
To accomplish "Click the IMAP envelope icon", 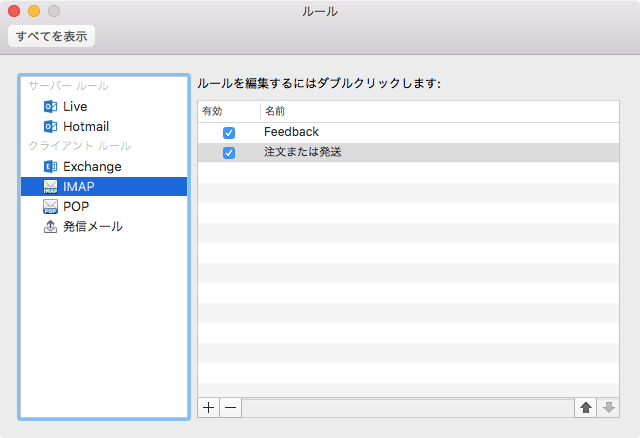I will (x=50, y=187).
